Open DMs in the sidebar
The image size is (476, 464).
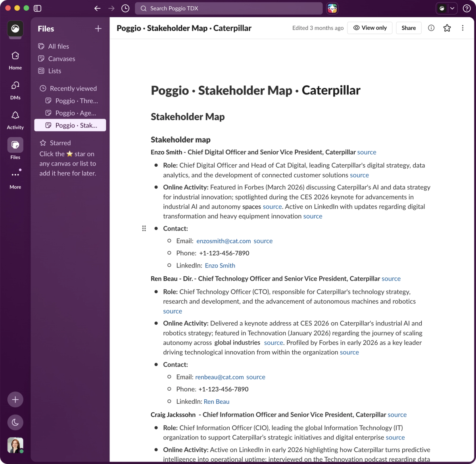[x=15, y=90]
